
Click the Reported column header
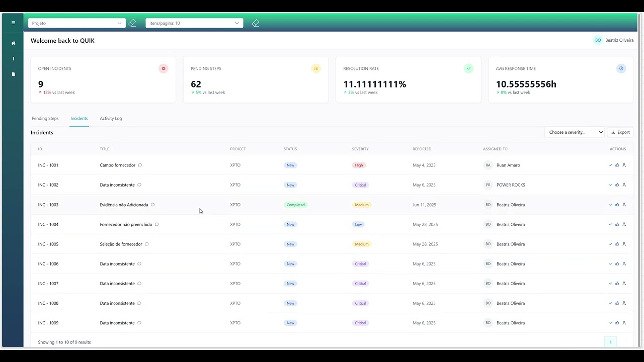click(422, 149)
